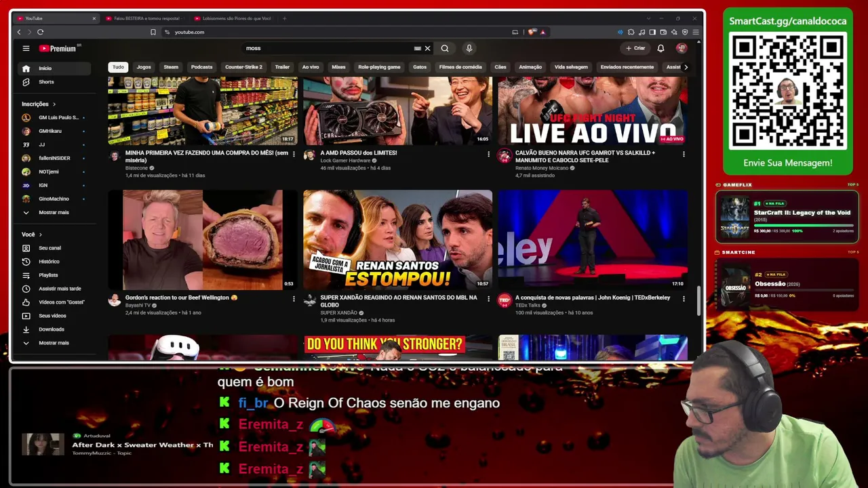The width and height of the screenshot is (868, 488).
Task: Select the Jogos filter chip
Action: point(144,67)
